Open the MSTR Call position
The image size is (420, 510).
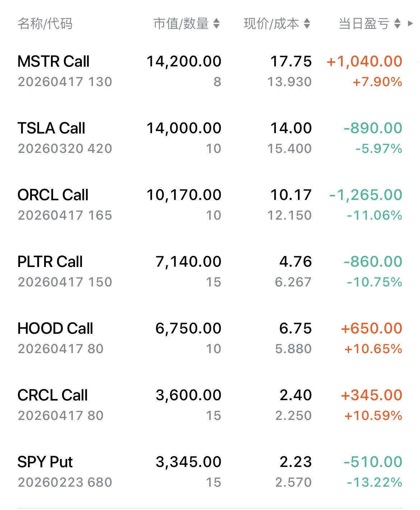tap(54, 62)
